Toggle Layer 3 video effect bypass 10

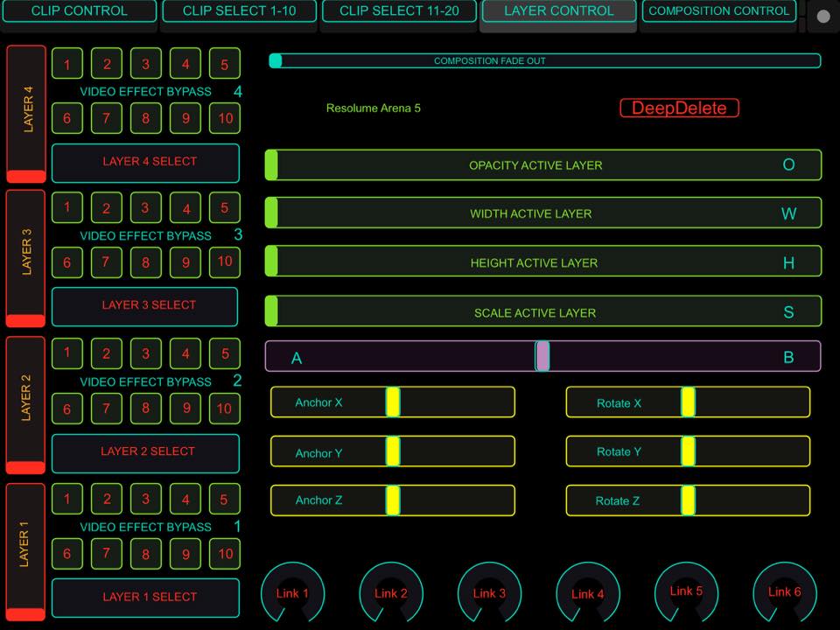(225, 262)
